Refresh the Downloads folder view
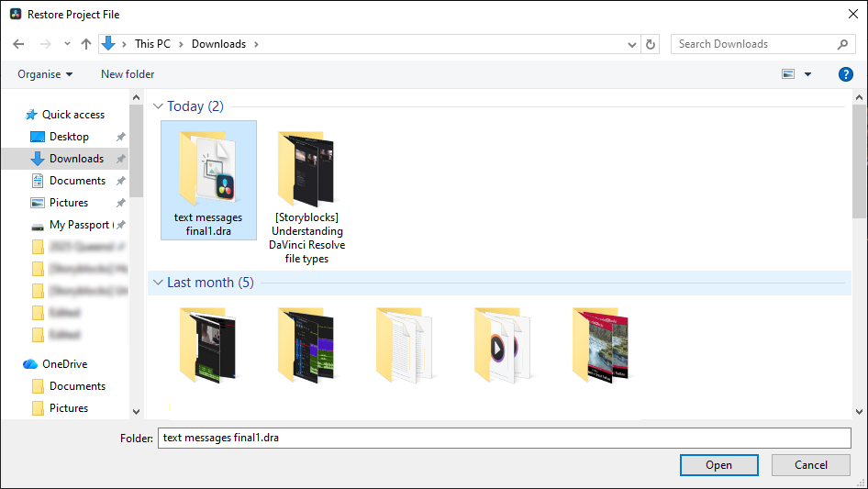 pyautogui.click(x=651, y=44)
